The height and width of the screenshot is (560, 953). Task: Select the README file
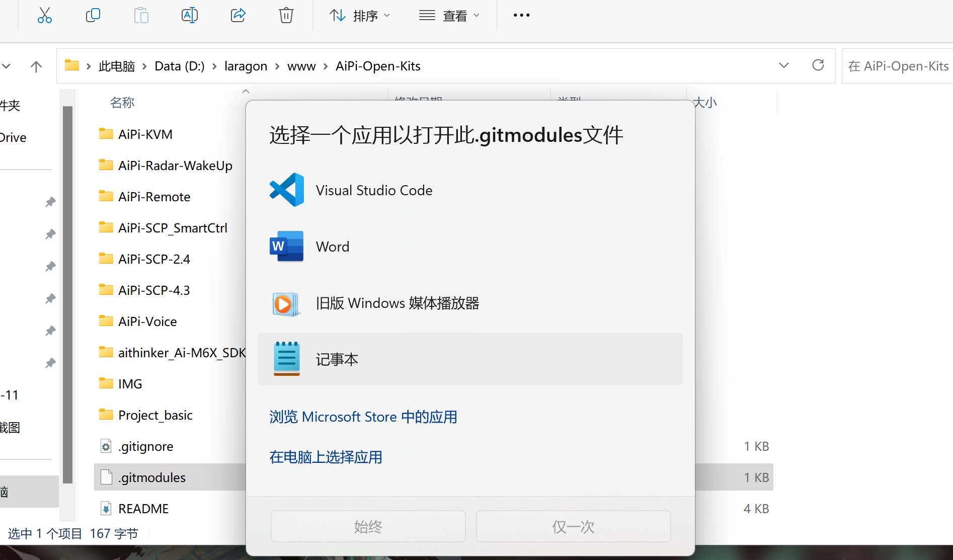(x=143, y=509)
